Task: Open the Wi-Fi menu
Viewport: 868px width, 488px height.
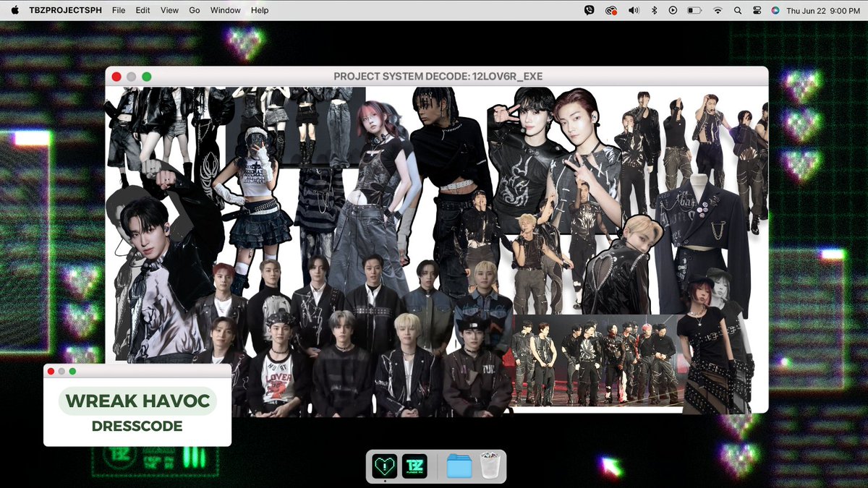Action: click(x=718, y=10)
